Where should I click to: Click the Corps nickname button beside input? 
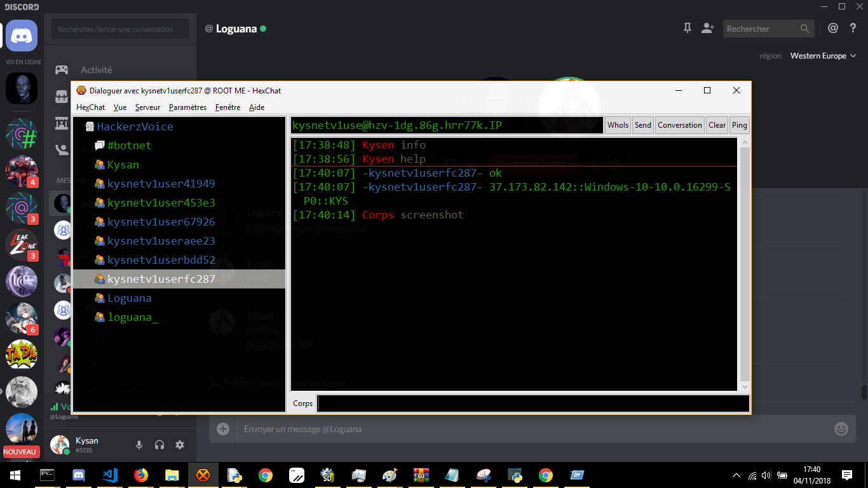(302, 403)
